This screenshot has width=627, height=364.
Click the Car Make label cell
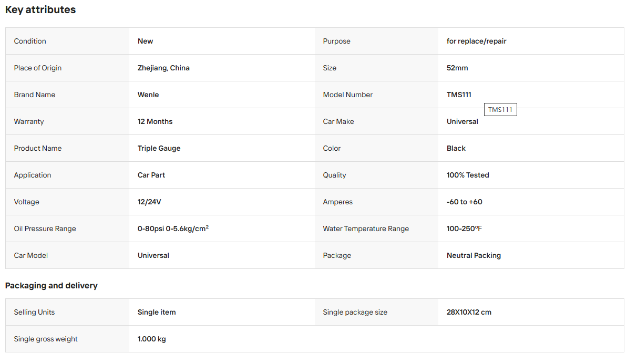[377, 121]
